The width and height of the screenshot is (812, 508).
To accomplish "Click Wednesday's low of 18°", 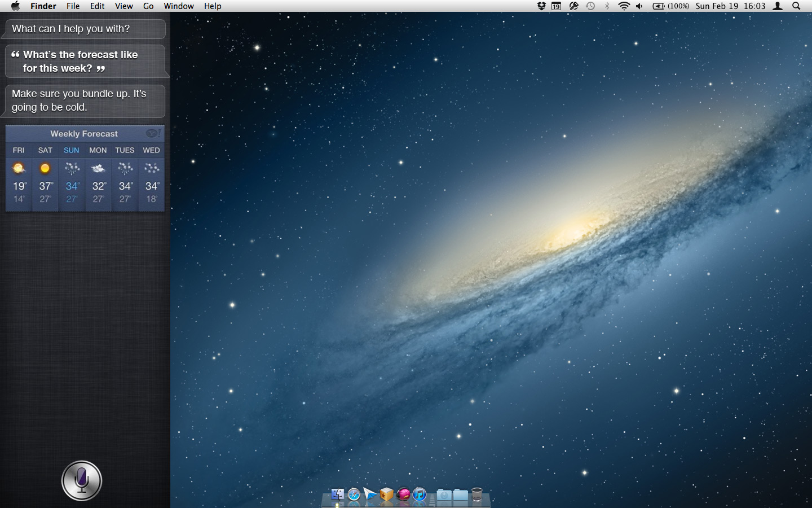I will [x=152, y=199].
